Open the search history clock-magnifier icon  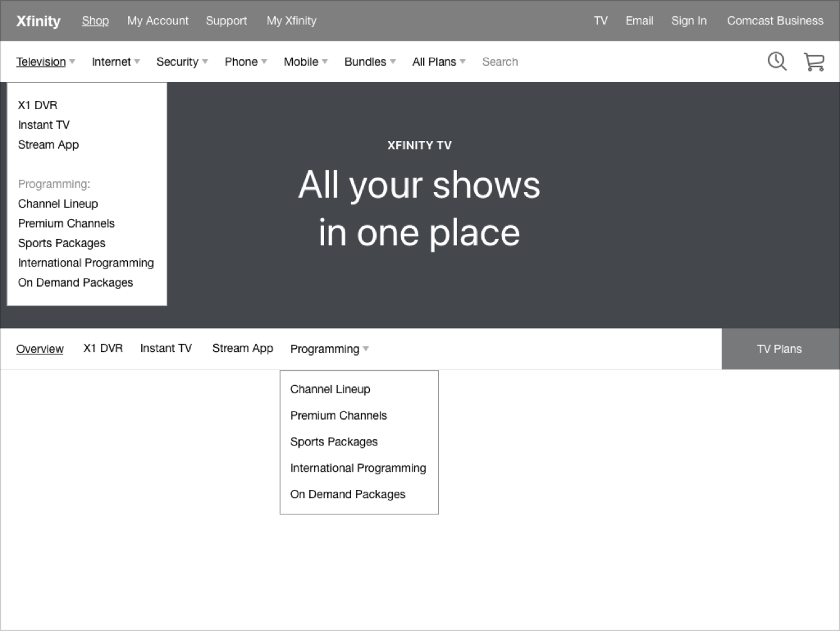point(777,61)
